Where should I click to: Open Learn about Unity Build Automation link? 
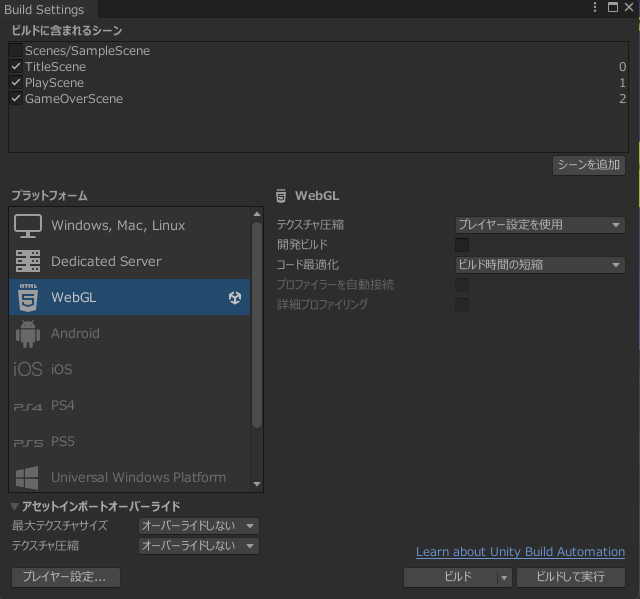[520, 552]
